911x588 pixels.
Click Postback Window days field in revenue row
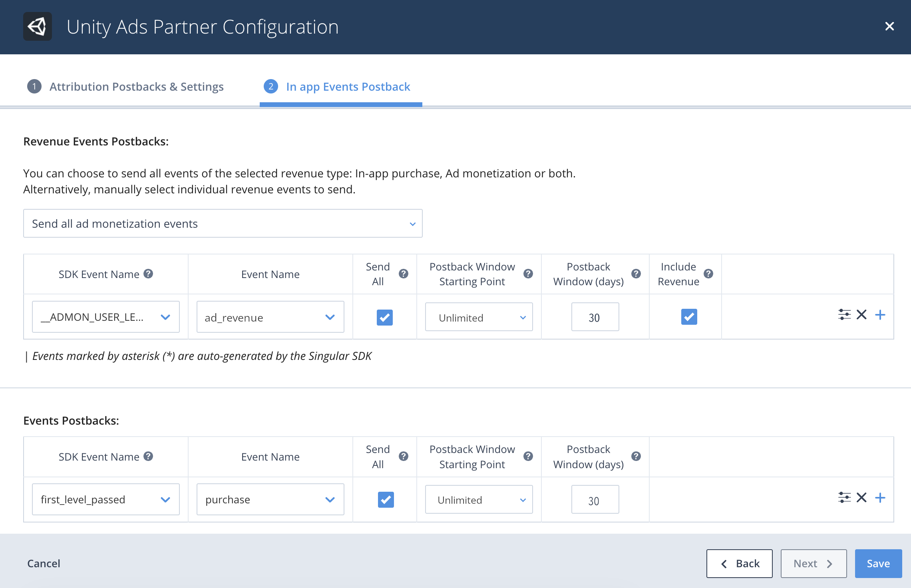[595, 317]
